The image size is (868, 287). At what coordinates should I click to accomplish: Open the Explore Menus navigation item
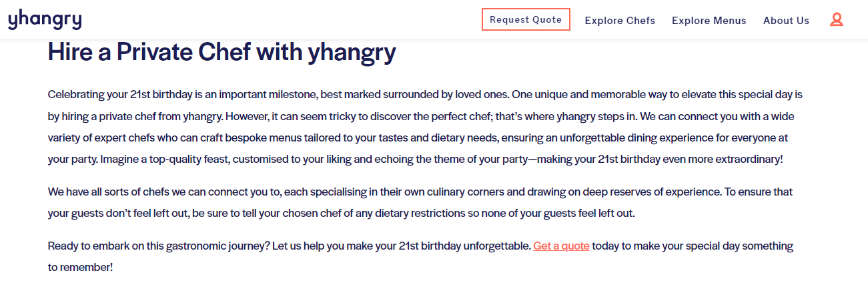click(709, 21)
